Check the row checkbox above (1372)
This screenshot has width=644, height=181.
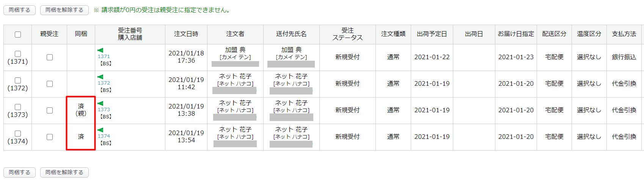click(x=18, y=80)
